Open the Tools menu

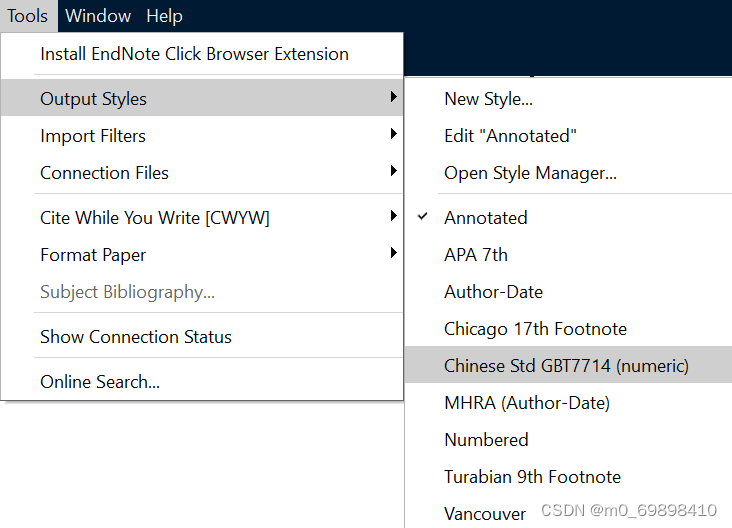(28, 16)
